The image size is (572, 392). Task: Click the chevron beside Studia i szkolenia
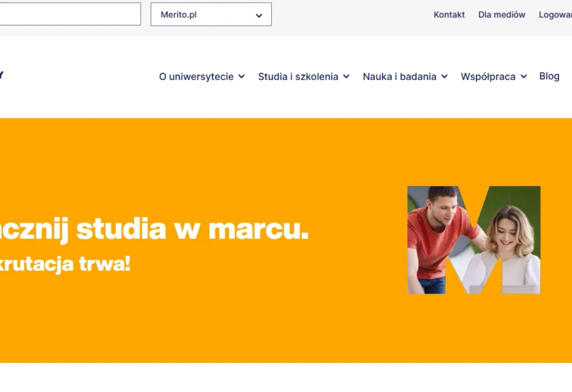tap(346, 76)
